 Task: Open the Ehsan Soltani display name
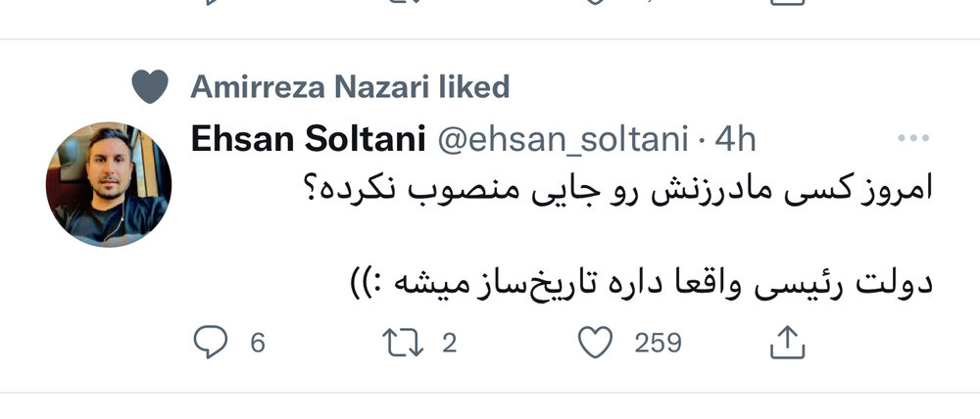pos(308,140)
